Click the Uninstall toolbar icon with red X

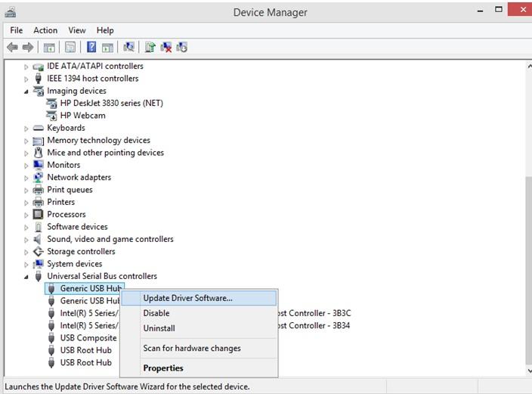[x=166, y=47]
